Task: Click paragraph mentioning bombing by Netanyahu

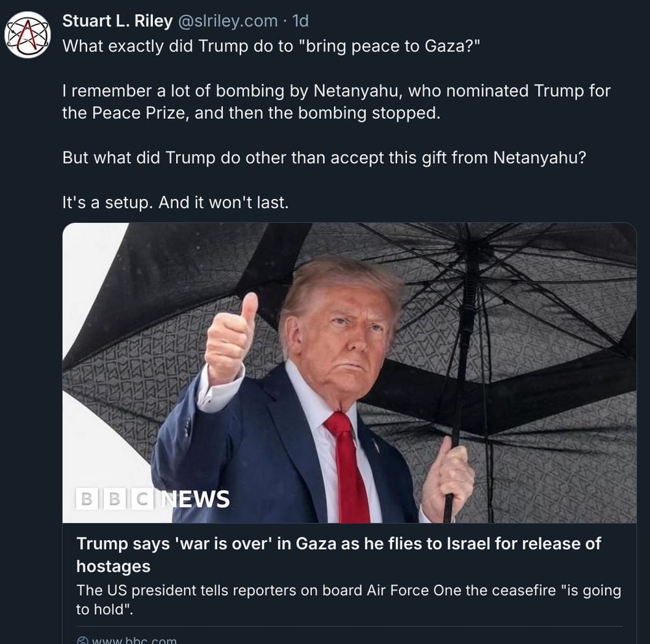Action: (x=336, y=101)
